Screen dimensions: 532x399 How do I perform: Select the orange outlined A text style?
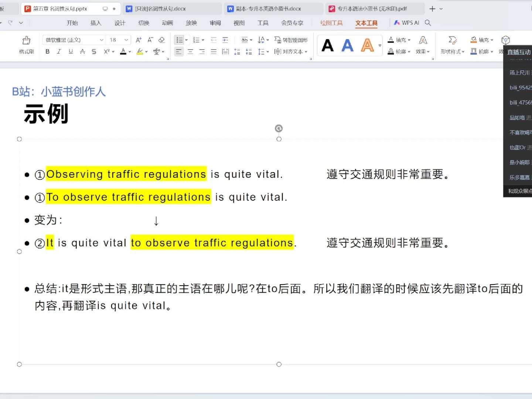pos(367,45)
